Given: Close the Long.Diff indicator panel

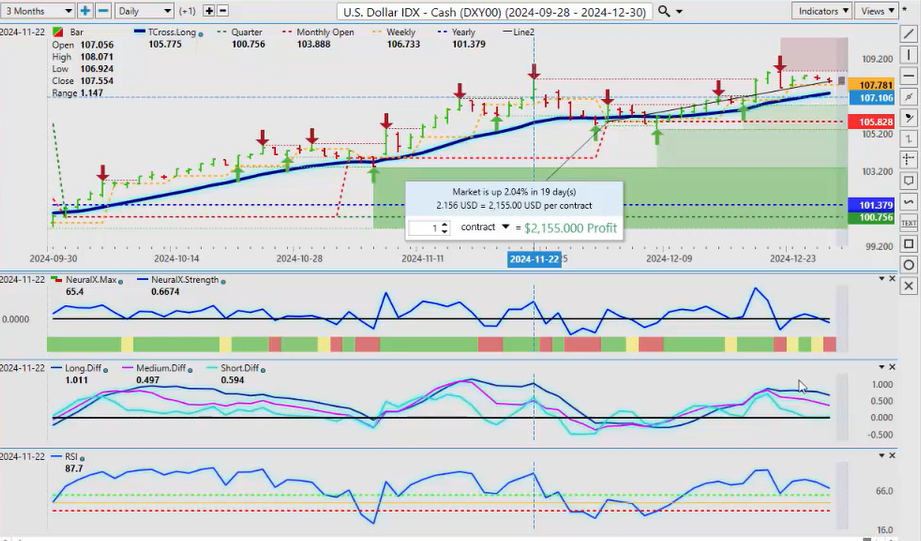Looking at the screenshot, I should click(x=892, y=367).
